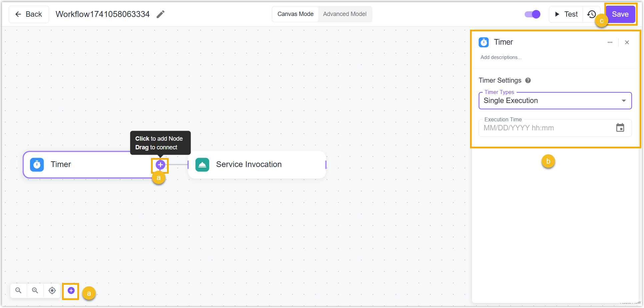Click the Timer panel stopwatch icon
This screenshot has width=644, height=308.
[484, 42]
